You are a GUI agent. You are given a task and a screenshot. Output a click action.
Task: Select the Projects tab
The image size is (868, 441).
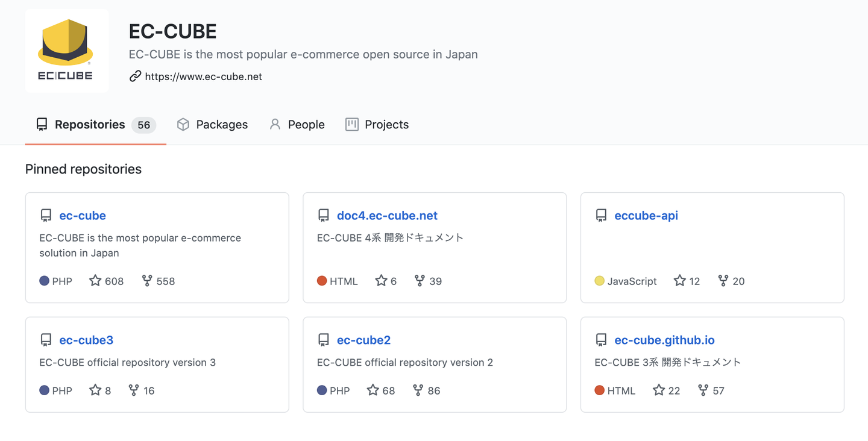pos(386,125)
